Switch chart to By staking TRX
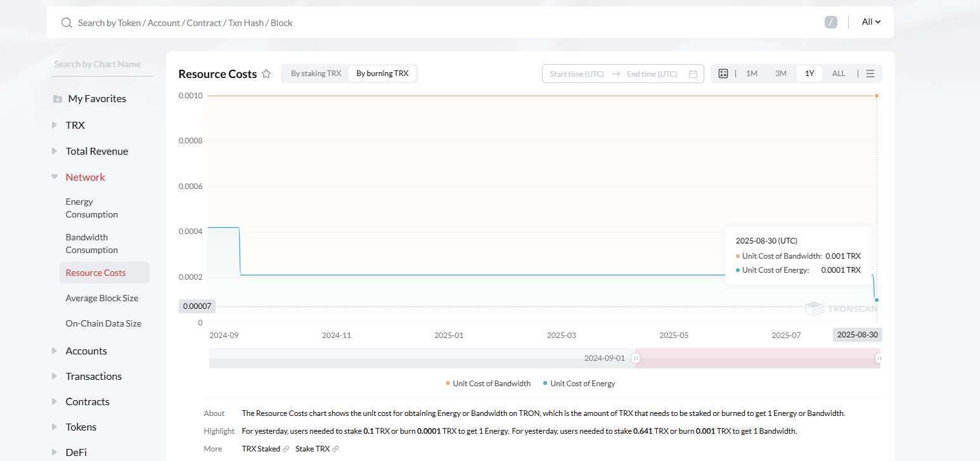980x461 pixels. pos(316,74)
